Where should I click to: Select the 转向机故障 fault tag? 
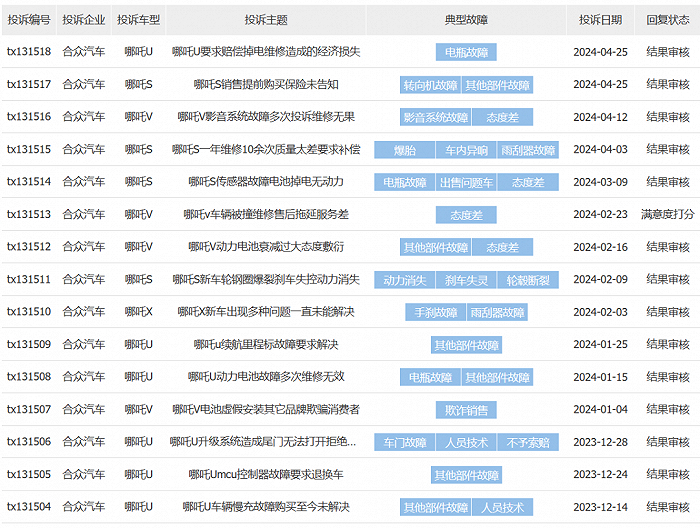coord(430,85)
